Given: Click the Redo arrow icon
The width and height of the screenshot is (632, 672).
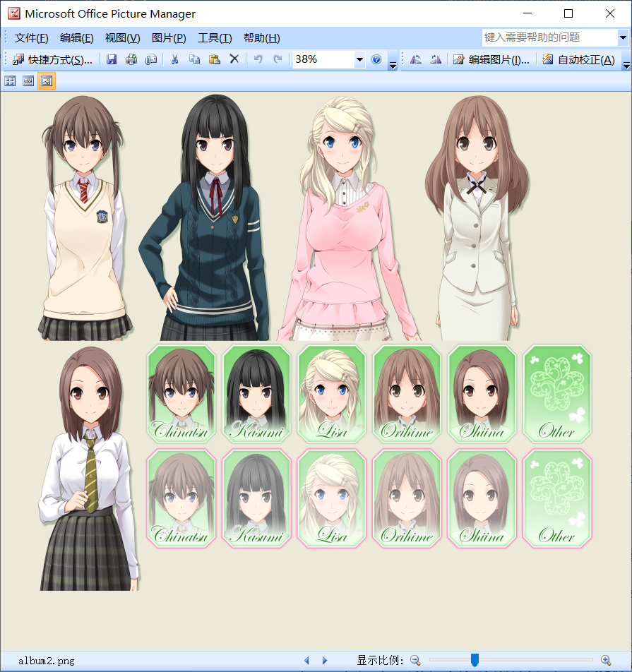Looking at the screenshot, I should tap(278, 59).
